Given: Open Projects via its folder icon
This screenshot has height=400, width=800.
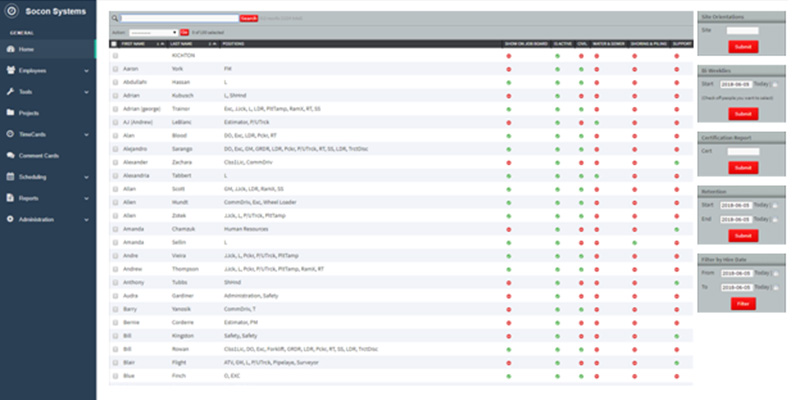Looking at the screenshot, I should [10, 113].
